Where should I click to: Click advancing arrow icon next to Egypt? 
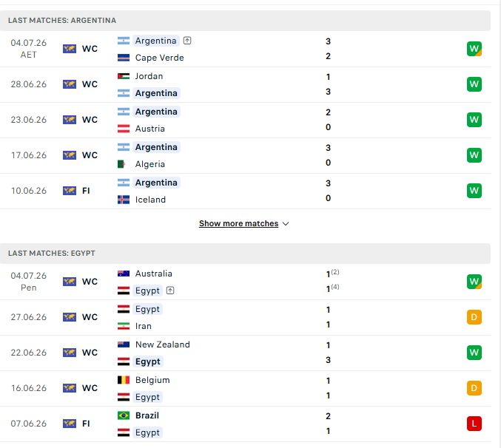(x=170, y=291)
